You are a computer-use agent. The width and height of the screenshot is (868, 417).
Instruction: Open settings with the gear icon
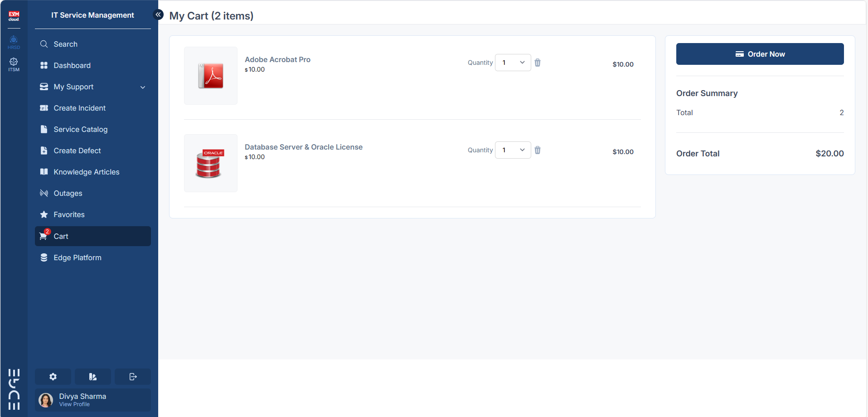53,377
